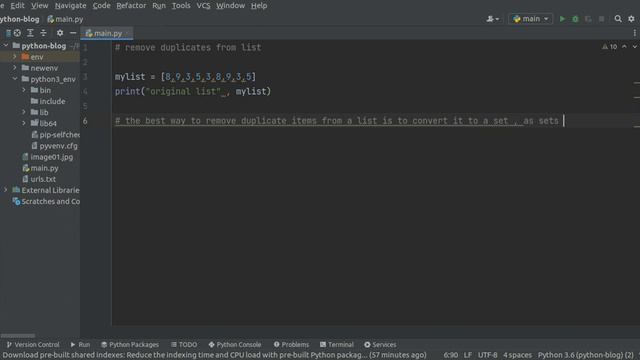Open TODO tool window
Screen dimensions: 640x360
coord(184,344)
